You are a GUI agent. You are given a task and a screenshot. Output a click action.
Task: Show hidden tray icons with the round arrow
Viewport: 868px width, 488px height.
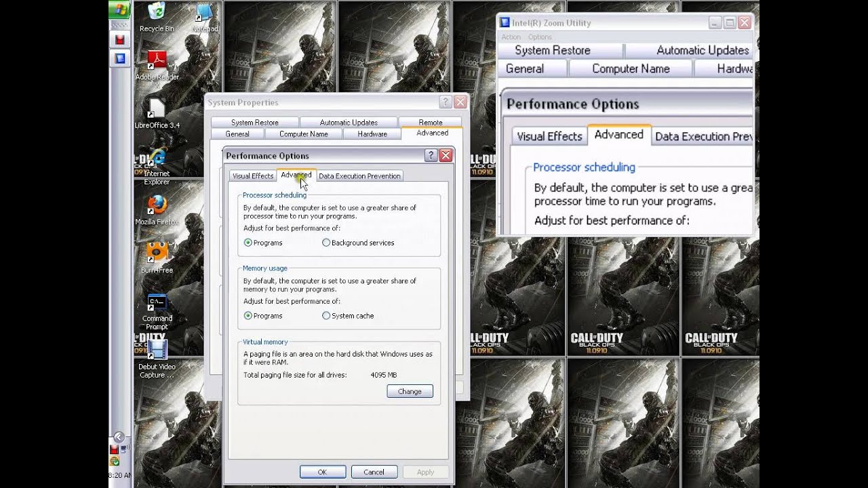[x=119, y=437]
